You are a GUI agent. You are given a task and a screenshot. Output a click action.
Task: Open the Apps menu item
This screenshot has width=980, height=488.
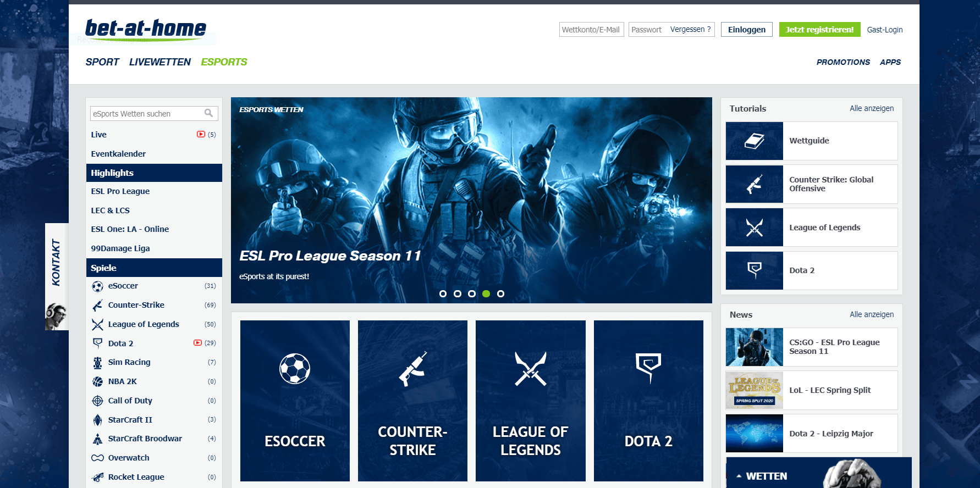click(890, 62)
